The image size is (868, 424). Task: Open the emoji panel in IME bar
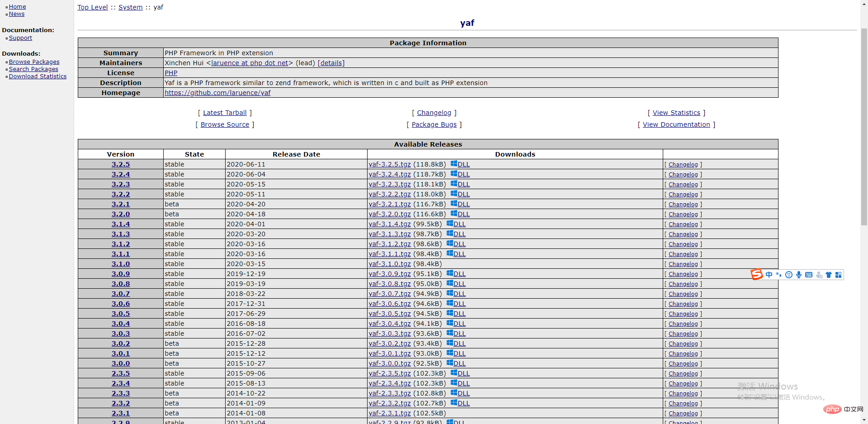point(789,275)
